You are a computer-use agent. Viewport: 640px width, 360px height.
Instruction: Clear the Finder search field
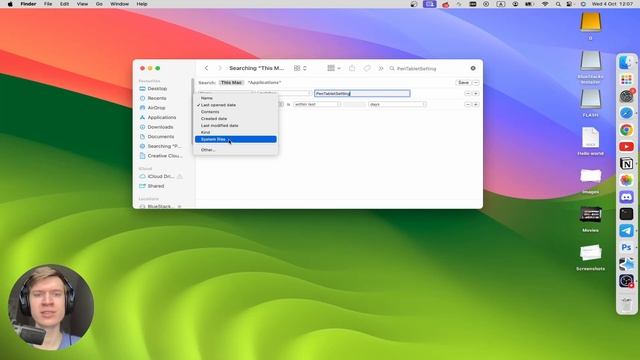473,68
